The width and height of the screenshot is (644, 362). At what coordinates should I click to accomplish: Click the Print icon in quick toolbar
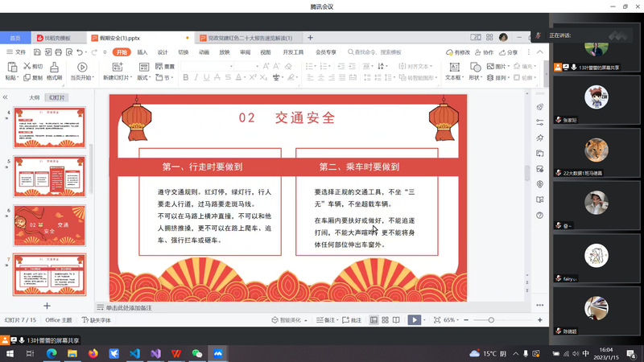(58, 52)
